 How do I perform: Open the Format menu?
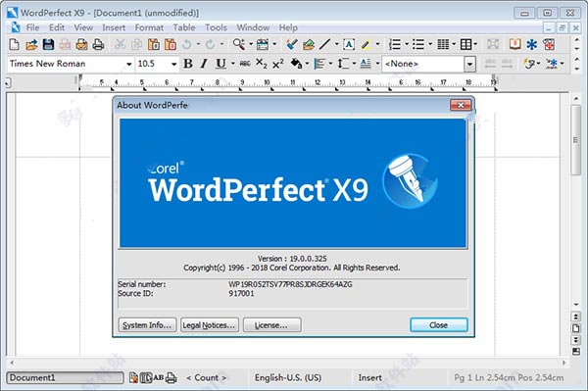click(149, 27)
